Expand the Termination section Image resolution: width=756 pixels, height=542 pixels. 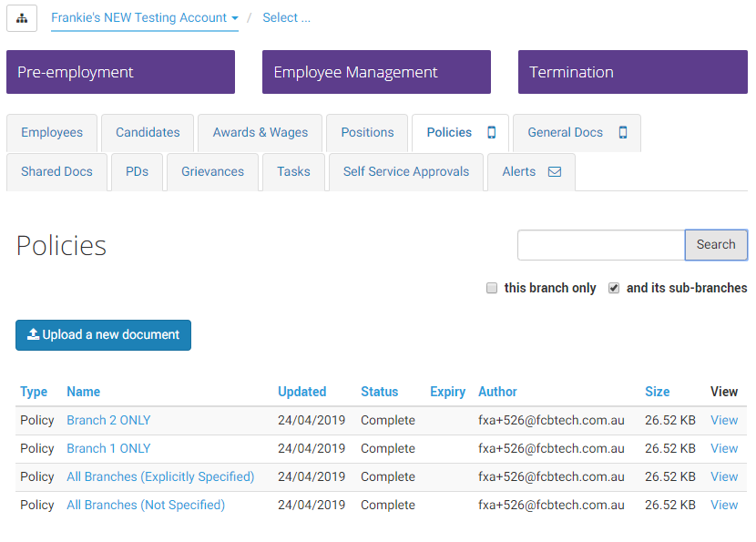coord(632,72)
